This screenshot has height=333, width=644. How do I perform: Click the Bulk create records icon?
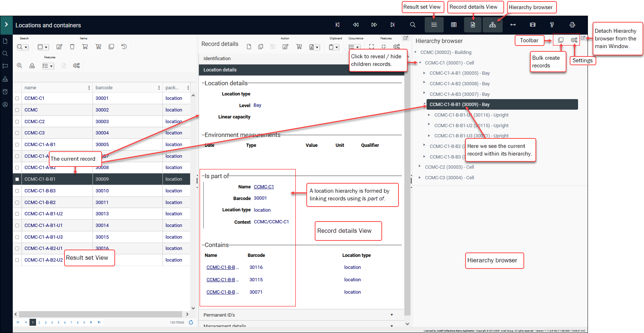560,40
